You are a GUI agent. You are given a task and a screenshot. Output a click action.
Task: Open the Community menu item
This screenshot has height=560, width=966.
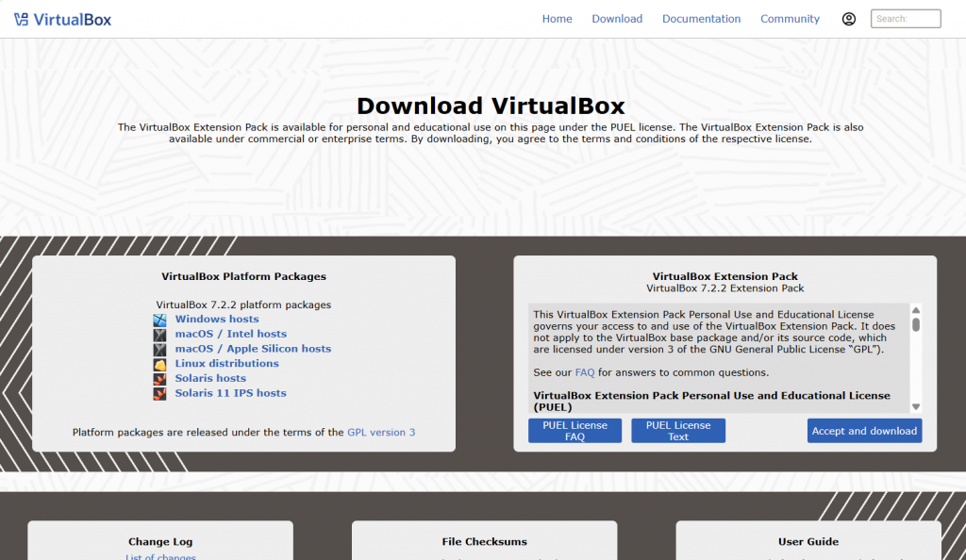point(790,19)
